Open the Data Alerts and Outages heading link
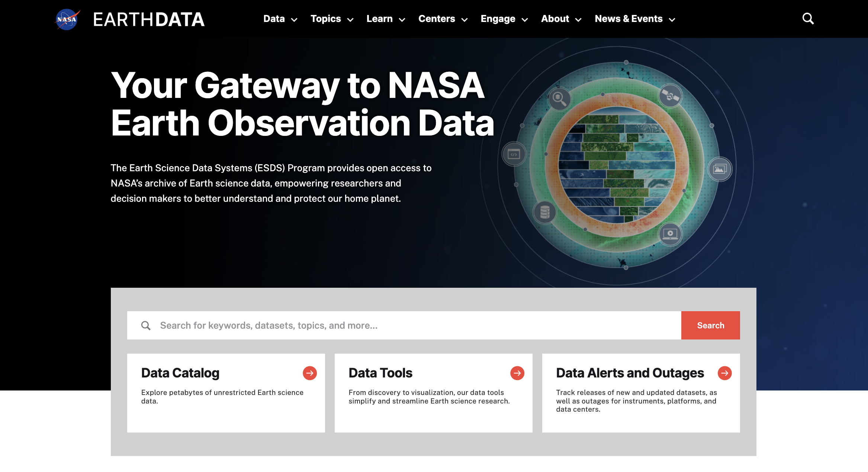The height and width of the screenshot is (472, 868). [x=630, y=373]
